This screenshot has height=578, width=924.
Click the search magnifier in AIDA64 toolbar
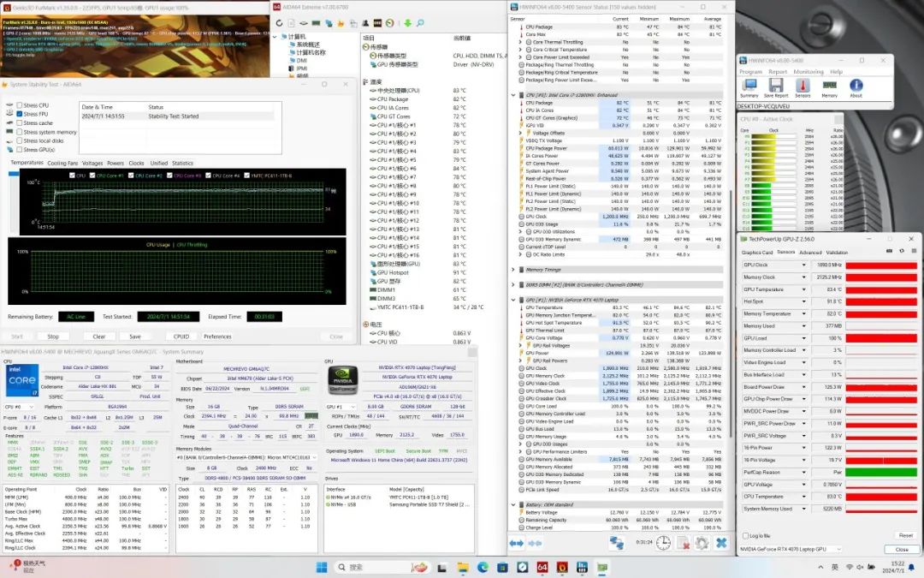click(420, 23)
